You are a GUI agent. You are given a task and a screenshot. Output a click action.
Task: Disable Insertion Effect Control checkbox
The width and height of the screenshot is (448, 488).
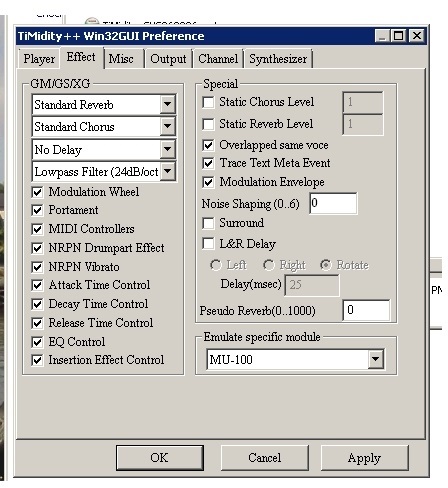[x=37, y=360]
